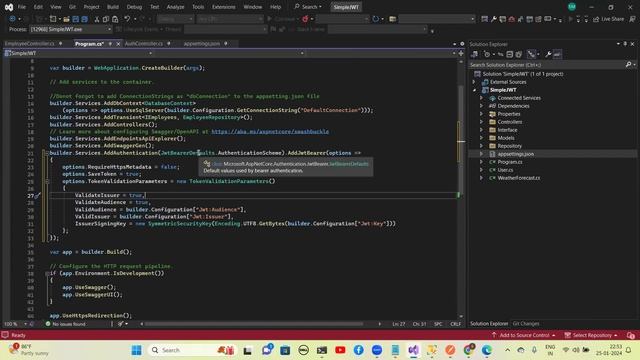Pin the AuthController.cs tab
The height and width of the screenshot is (360, 640).
pyautogui.click(x=169, y=44)
